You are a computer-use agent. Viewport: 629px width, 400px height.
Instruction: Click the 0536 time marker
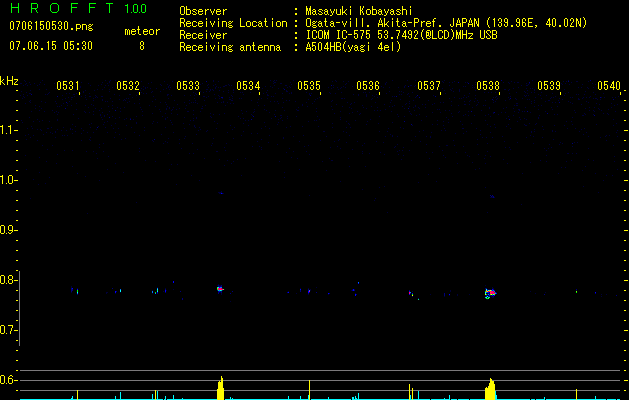pyautogui.click(x=368, y=85)
